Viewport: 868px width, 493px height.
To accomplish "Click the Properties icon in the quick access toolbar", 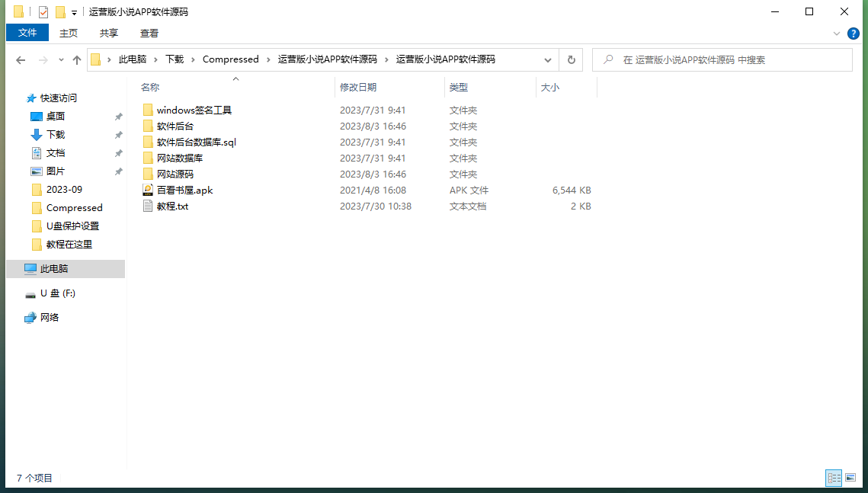I will pyautogui.click(x=43, y=12).
